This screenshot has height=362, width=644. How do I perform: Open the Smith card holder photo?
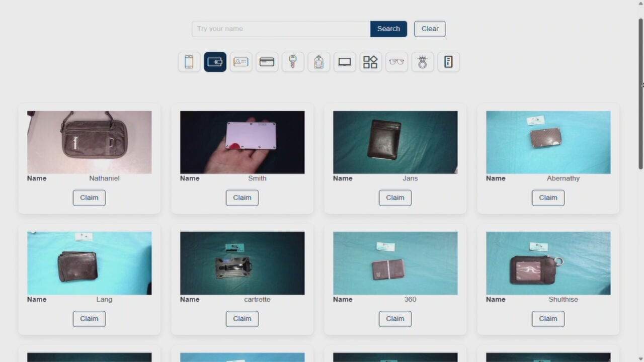click(x=242, y=142)
